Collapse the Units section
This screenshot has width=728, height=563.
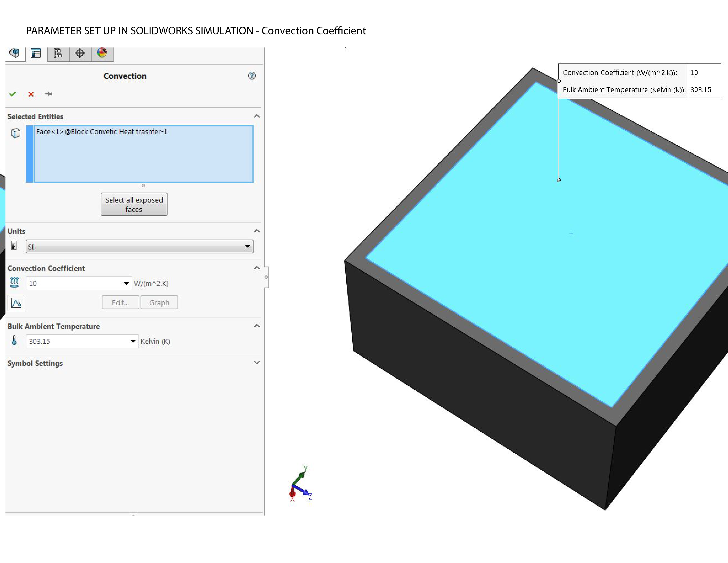(257, 231)
